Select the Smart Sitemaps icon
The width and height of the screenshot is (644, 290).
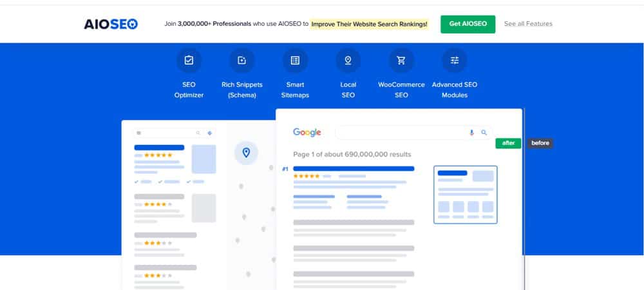pos(295,61)
